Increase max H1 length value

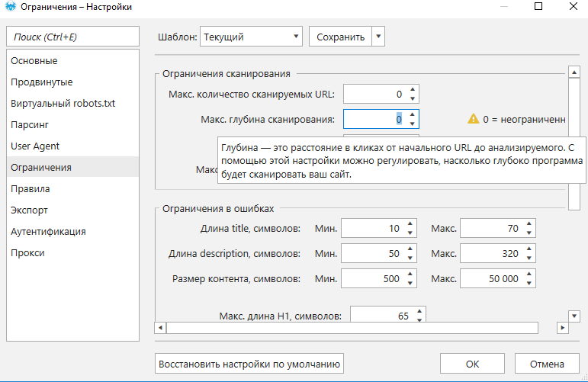[419, 312]
